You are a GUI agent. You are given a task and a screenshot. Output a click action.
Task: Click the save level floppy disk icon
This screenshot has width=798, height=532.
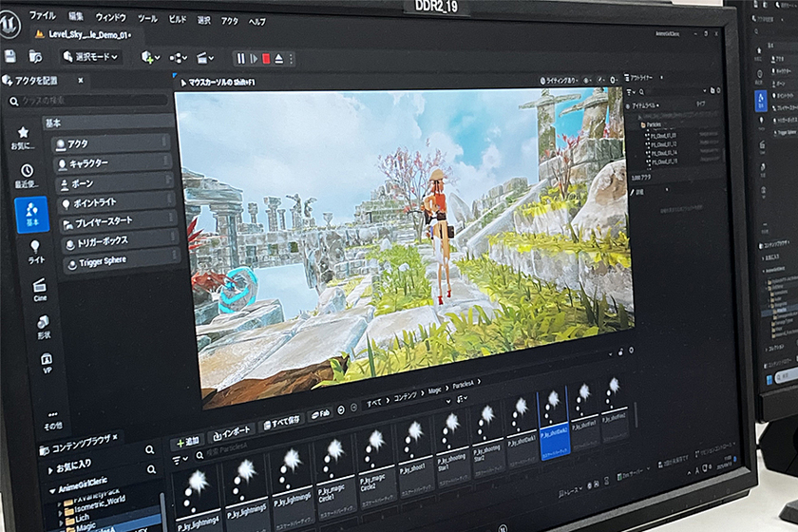9,56
